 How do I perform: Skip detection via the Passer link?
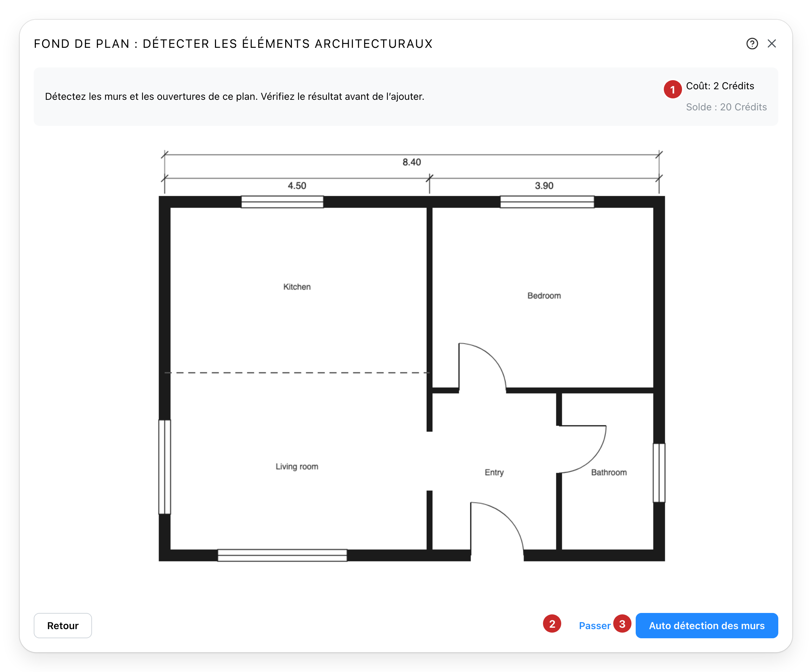pos(594,626)
